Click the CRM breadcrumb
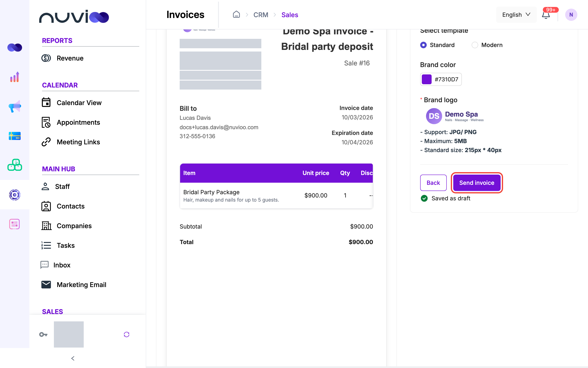 [x=261, y=15]
